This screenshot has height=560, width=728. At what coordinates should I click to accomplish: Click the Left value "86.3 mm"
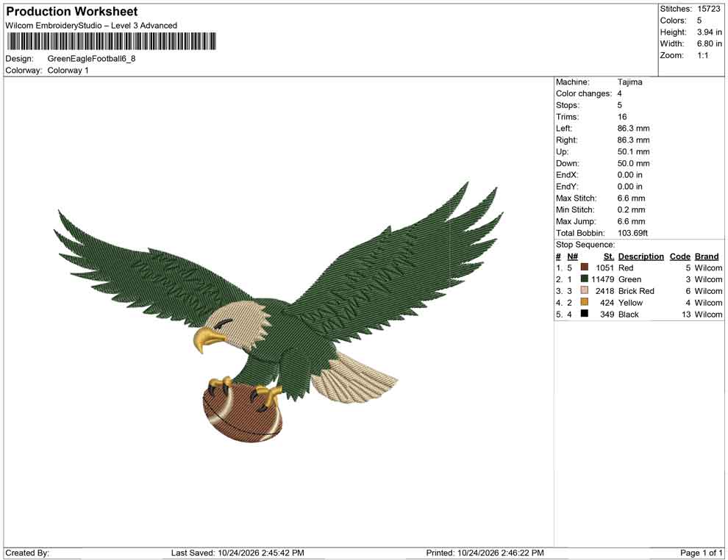click(x=634, y=129)
